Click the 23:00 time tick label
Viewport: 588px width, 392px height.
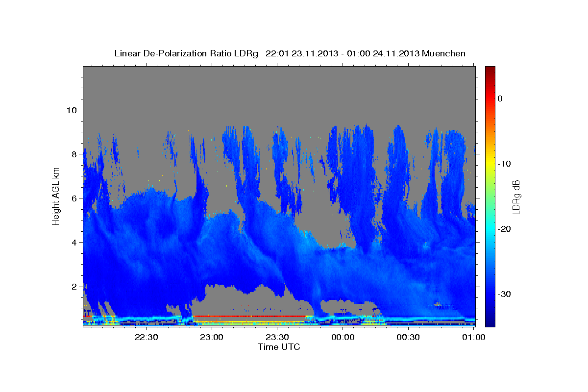(212, 338)
